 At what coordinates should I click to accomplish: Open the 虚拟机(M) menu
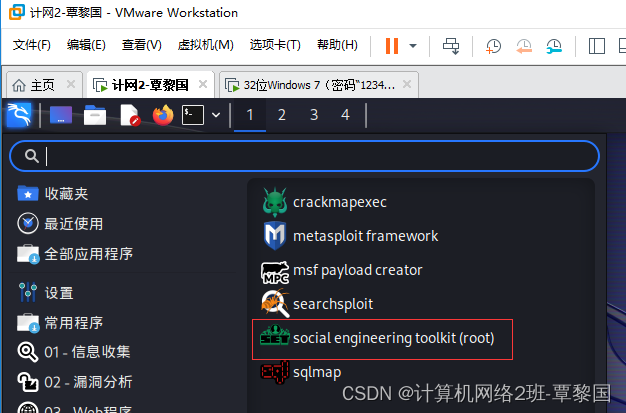click(206, 45)
